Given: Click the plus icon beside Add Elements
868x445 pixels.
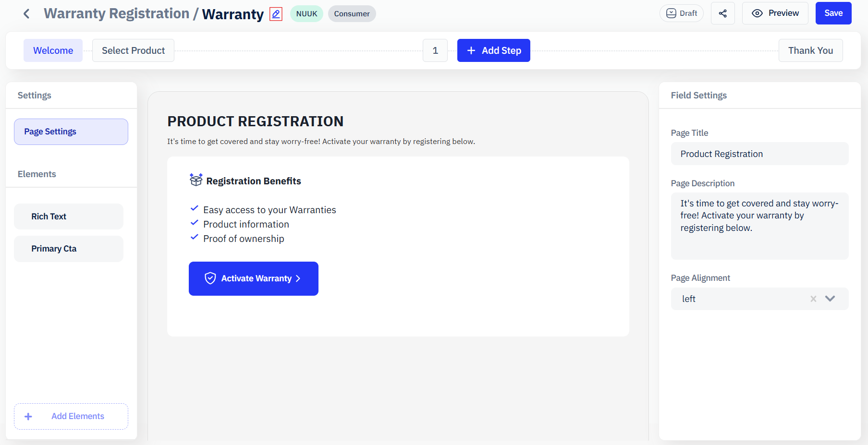Looking at the screenshot, I should (28, 417).
